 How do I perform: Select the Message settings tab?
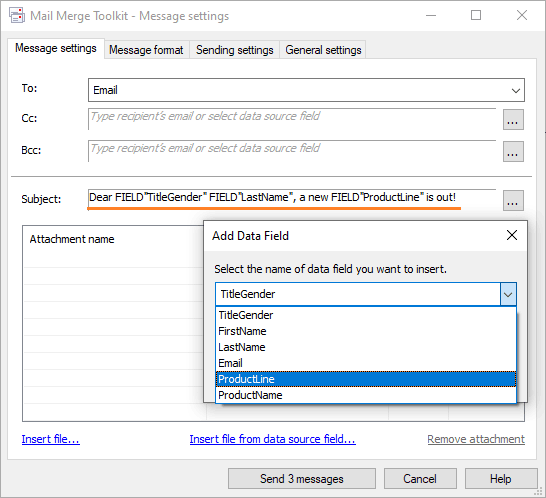[x=56, y=48]
